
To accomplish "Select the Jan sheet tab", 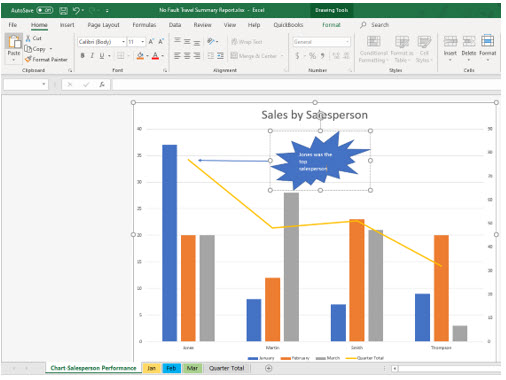I will tap(151, 368).
